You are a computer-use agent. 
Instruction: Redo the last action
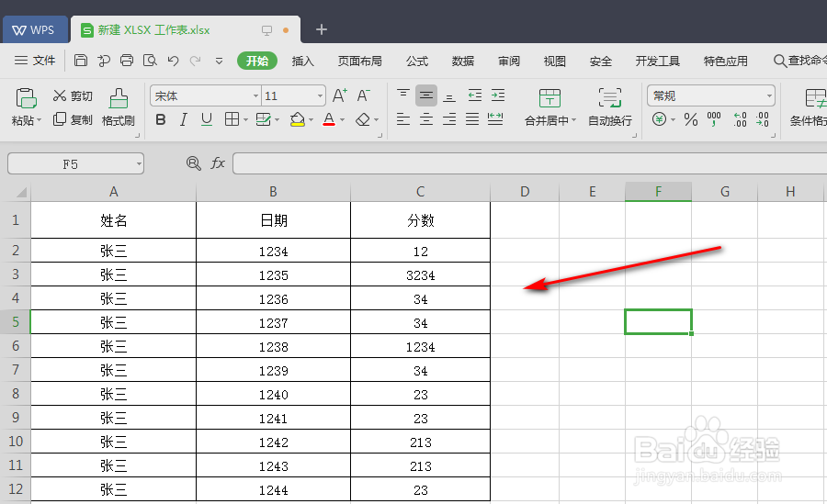click(x=195, y=61)
